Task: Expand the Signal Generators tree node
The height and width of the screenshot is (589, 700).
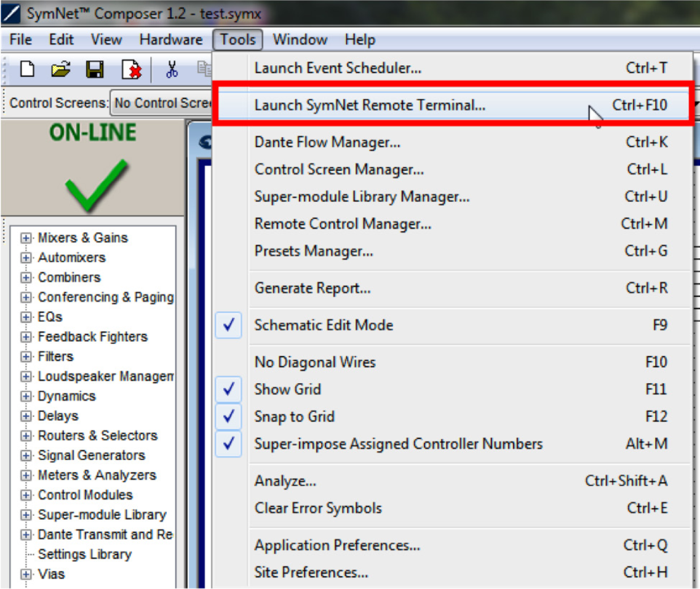Action: point(26,456)
